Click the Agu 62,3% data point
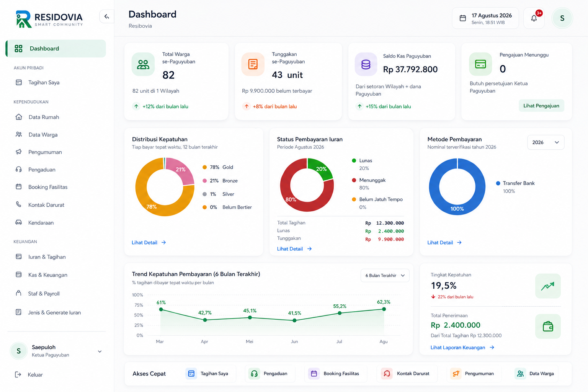The height and width of the screenshot is (392, 588). [384, 309]
